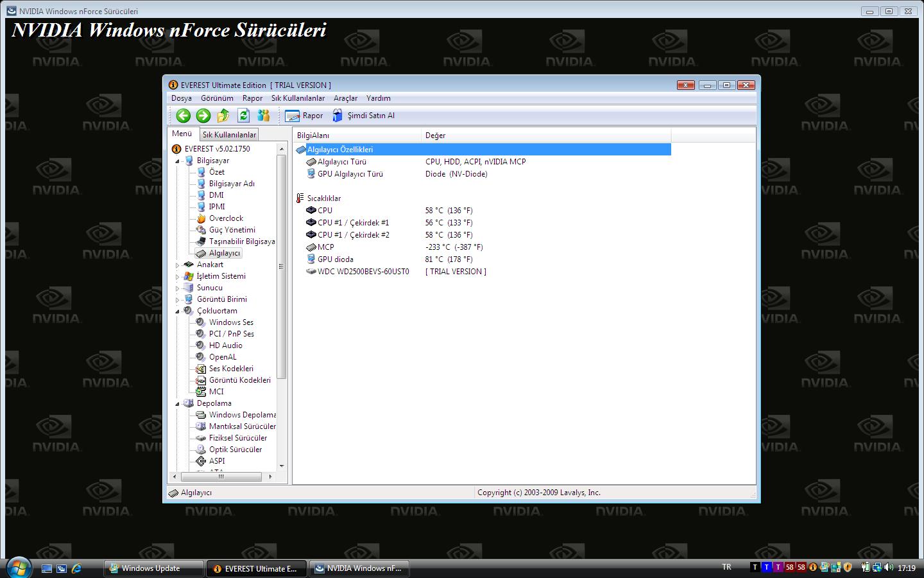
Task: Select the Algılayıcı Türü row
Action: [483, 162]
